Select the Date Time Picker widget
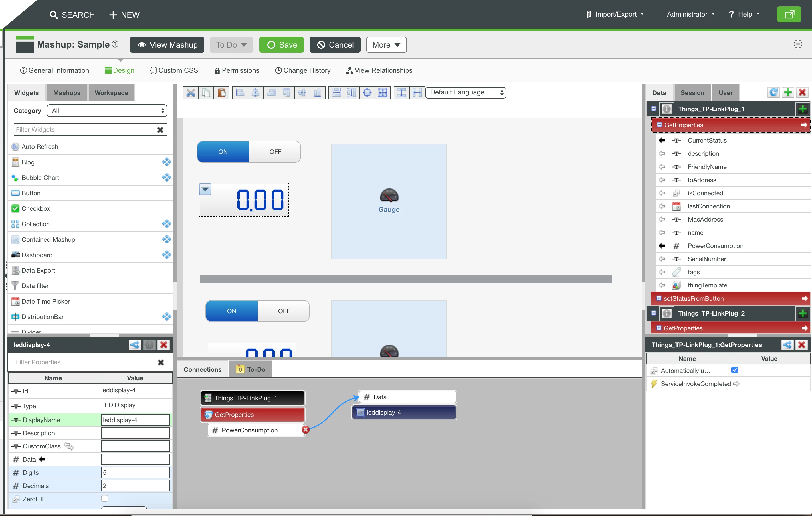812x516 pixels. pos(90,301)
